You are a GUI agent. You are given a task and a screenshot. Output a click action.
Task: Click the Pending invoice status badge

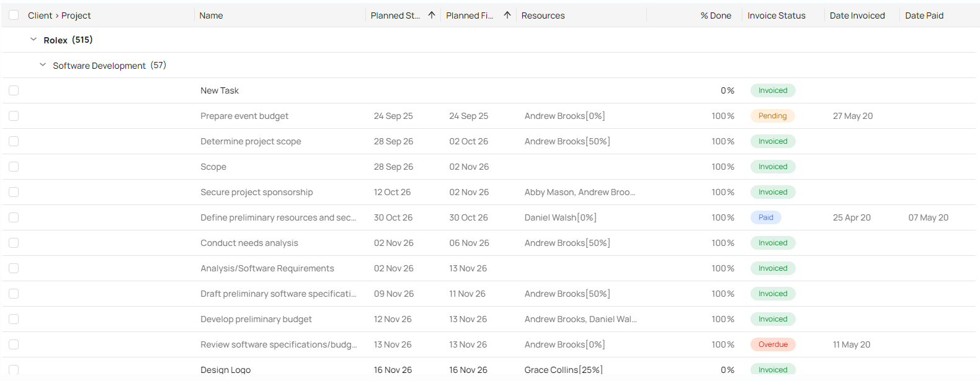[x=772, y=116]
